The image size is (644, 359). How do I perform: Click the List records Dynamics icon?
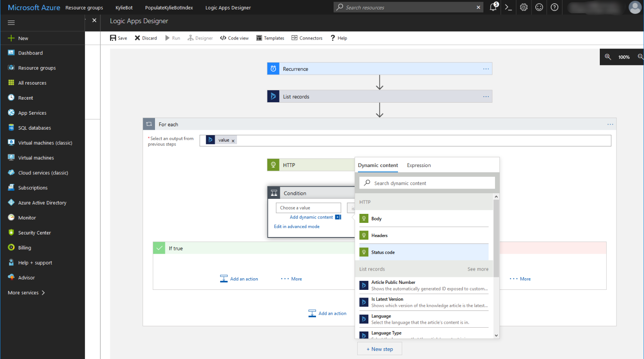click(273, 97)
